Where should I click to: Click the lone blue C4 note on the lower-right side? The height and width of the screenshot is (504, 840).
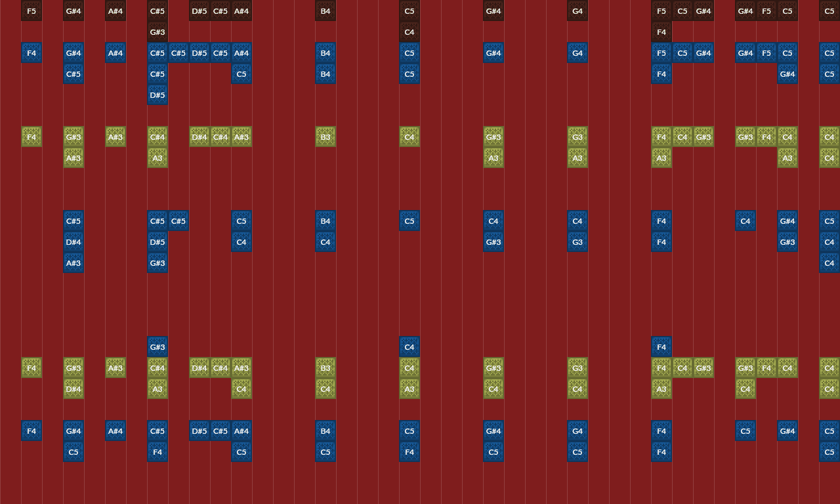click(x=745, y=220)
